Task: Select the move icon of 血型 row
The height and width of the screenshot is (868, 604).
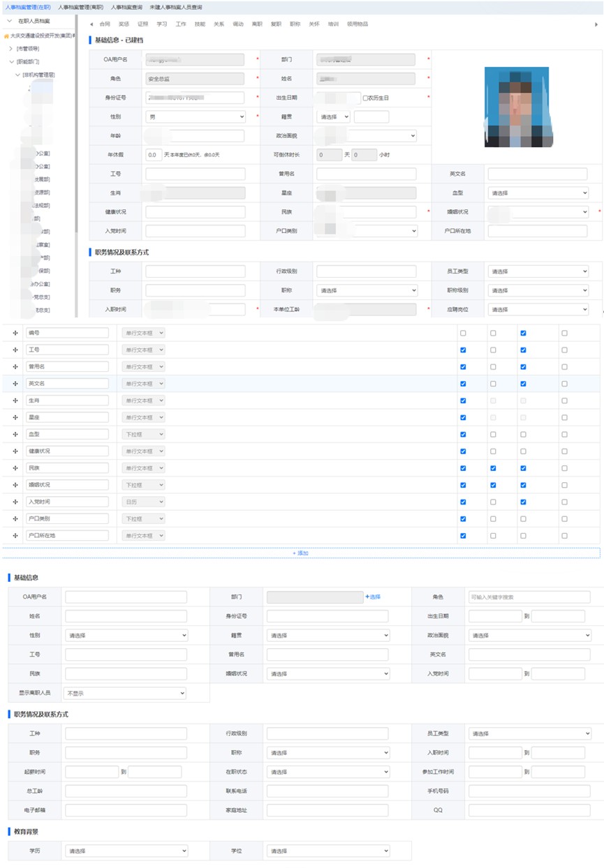Action: pos(15,435)
